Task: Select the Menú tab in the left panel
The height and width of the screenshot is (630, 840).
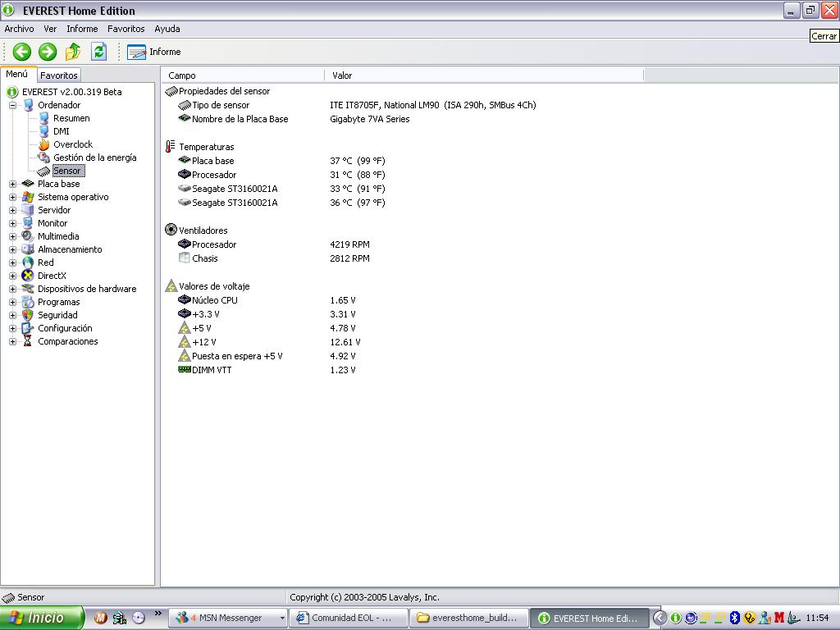Action: click(17, 75)
